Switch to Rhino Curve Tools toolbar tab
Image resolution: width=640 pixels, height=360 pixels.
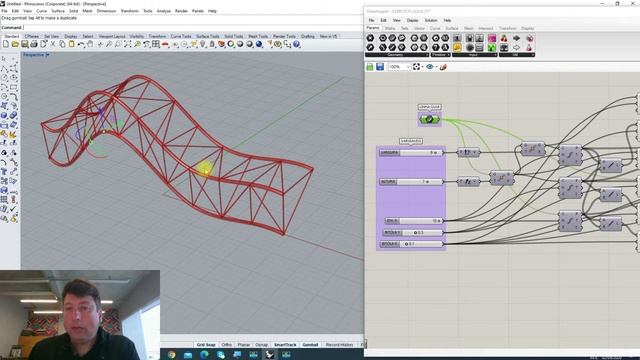click(x=181, y=36)
